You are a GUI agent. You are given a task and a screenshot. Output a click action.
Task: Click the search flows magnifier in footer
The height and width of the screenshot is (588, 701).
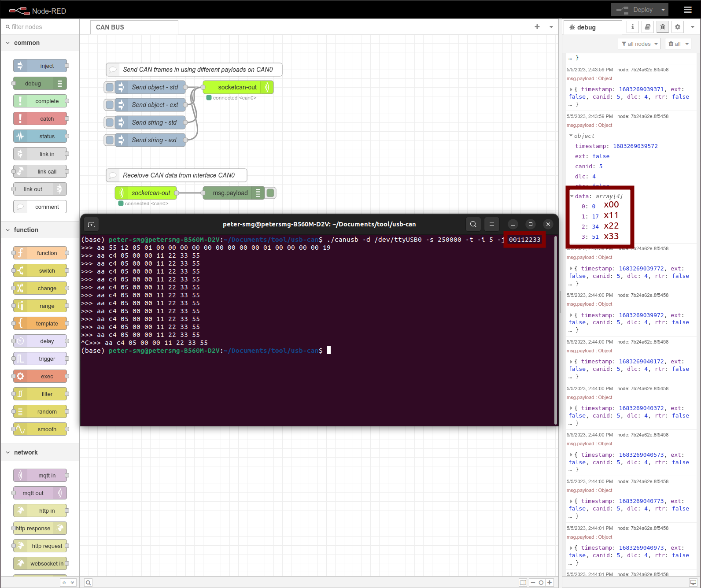88,583
